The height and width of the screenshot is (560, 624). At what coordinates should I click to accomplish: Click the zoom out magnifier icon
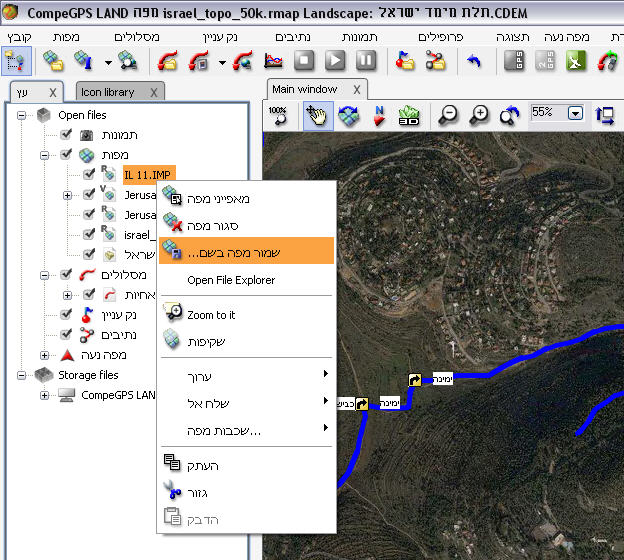point(449,114)
